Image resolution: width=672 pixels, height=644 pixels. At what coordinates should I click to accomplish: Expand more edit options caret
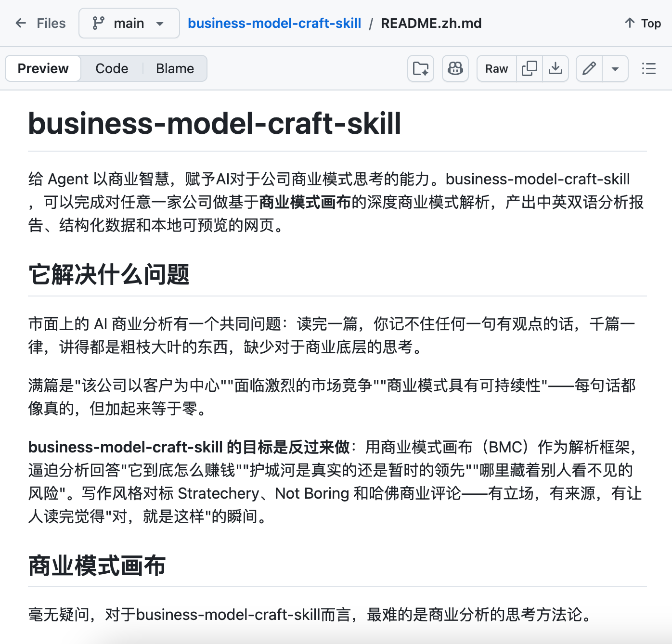click(615, 68)
